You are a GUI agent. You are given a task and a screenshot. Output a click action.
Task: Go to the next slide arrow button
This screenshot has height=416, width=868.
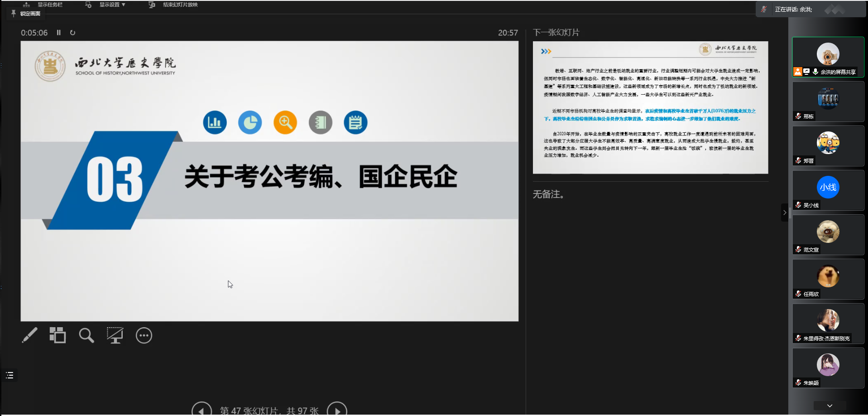(337, 410)
